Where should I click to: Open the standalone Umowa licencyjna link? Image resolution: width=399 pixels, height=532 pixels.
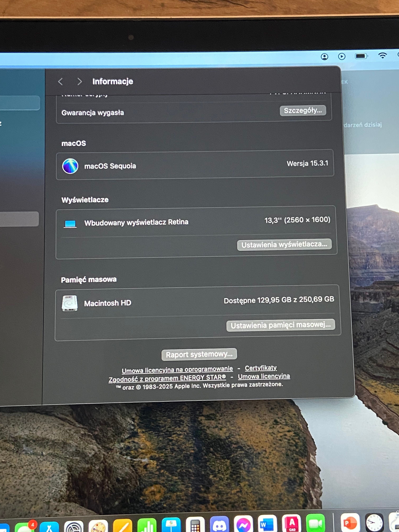coord(264,376)
